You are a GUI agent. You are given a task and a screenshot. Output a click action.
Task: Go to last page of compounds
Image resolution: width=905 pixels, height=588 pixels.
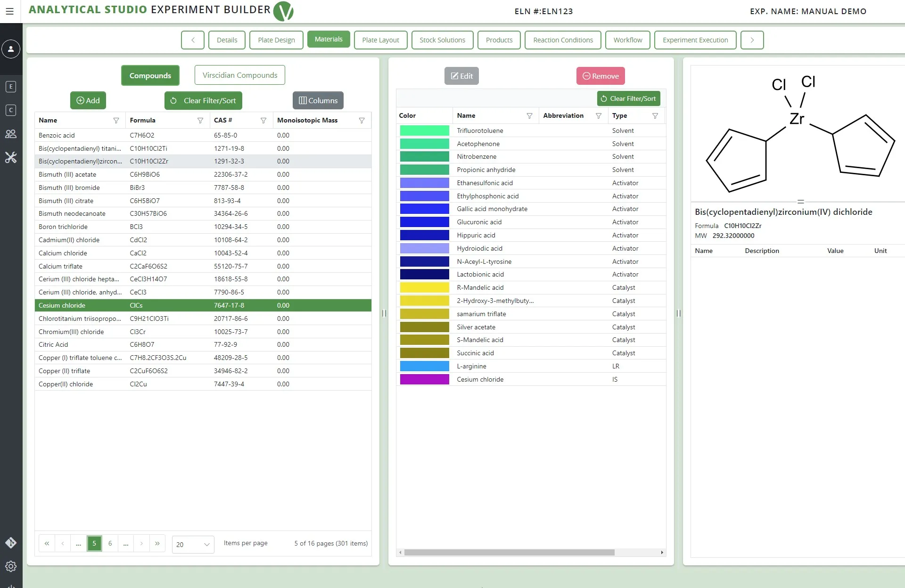click(157, 544)
